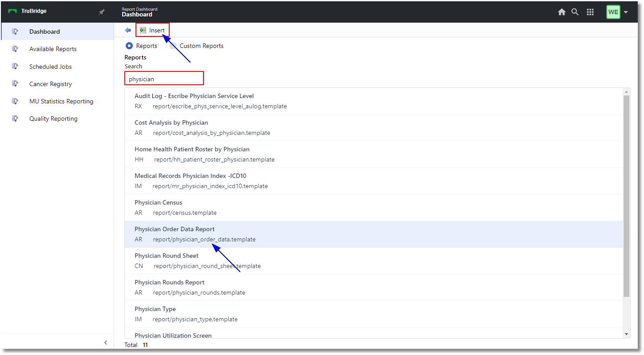Select the Physician Round Sheet report
Viewport: 644px width, 355px height.
374,261
